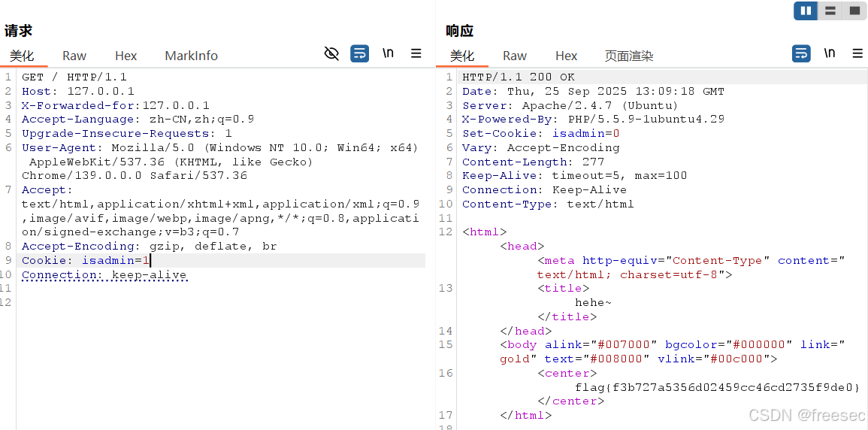This screenshot has height=430, width=868.
Task: Switch to request Hex tab
Action: pyautogui.click(x=126, y=56)
